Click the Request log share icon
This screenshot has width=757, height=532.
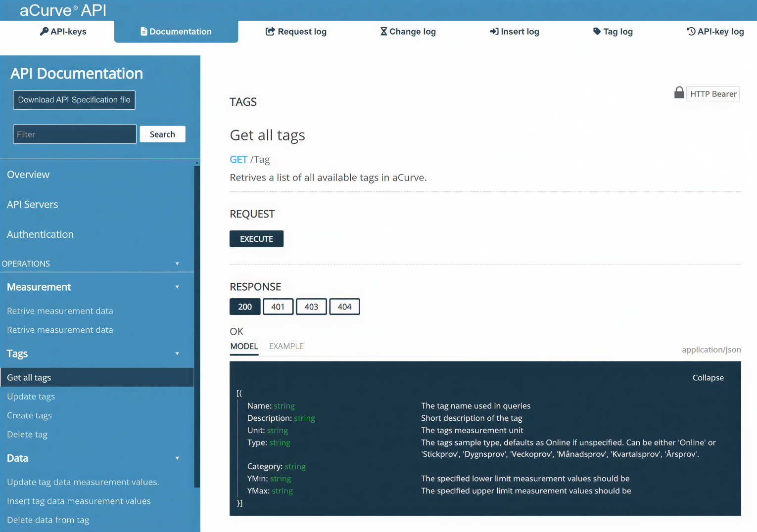(x=270, y=32)
